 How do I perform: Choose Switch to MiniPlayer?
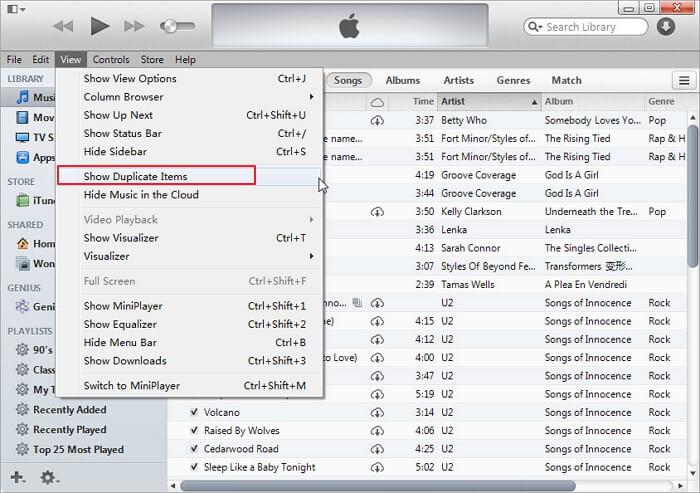click(x=190, y=386)
